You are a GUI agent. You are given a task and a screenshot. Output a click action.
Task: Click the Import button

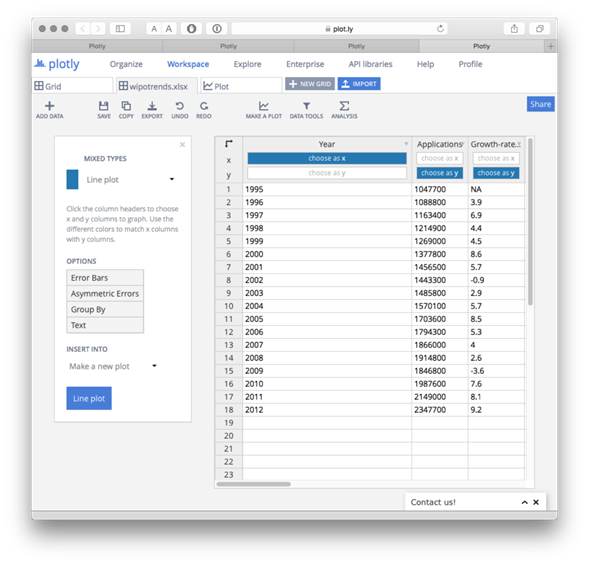pyautogui.click(x=359, y=84)
